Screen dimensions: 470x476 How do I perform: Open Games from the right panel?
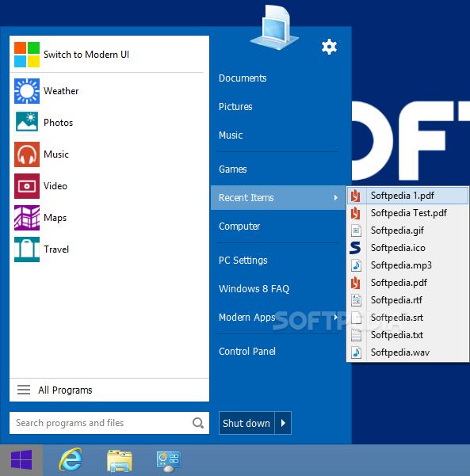(233, 169)
